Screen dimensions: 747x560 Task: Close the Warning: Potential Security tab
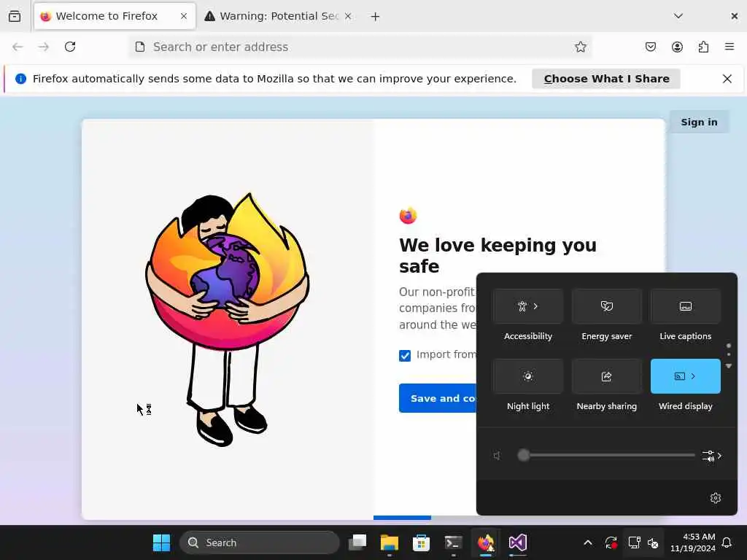pyautogui.click(x=348, y=16)
